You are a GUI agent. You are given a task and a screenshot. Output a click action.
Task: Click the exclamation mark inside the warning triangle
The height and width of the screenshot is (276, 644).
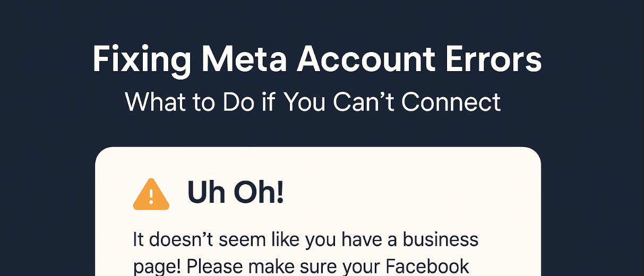(151, 197)
